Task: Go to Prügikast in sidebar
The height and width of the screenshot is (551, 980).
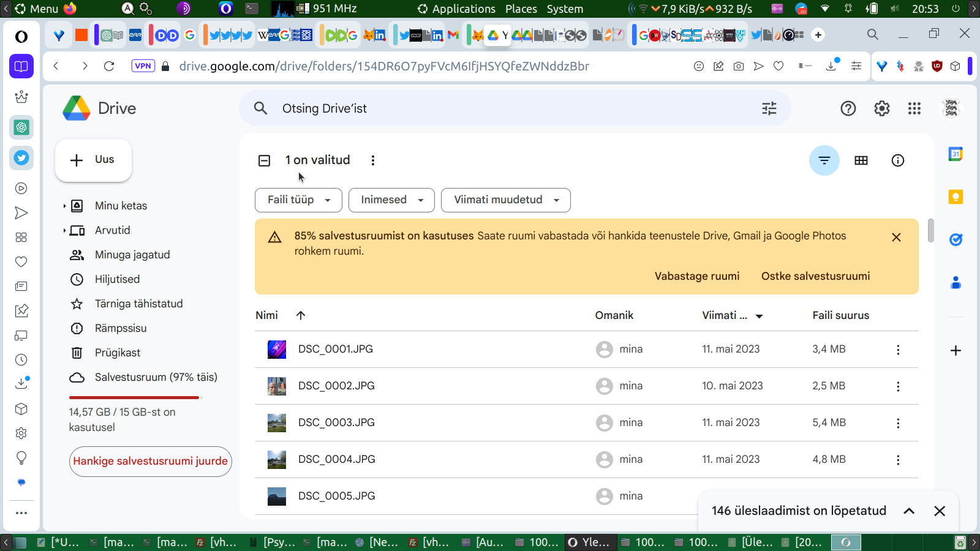Action: coord(118,353)
